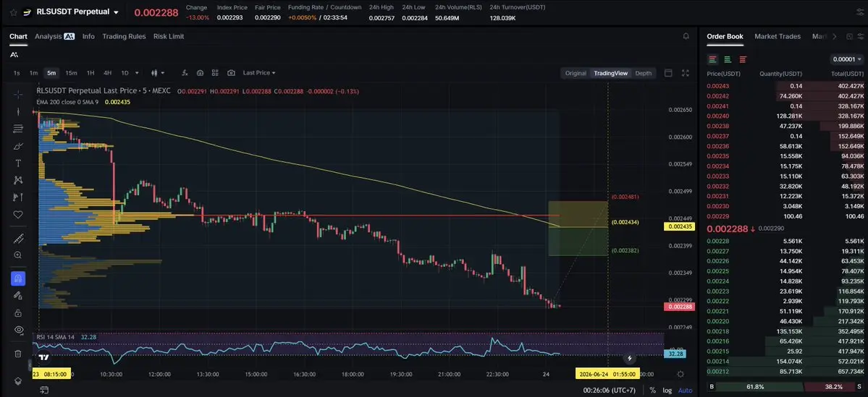The width and height of the screenshot is (868, 397).
Task: Click the lightning go-to-realtime button
Action: point(629,358)
